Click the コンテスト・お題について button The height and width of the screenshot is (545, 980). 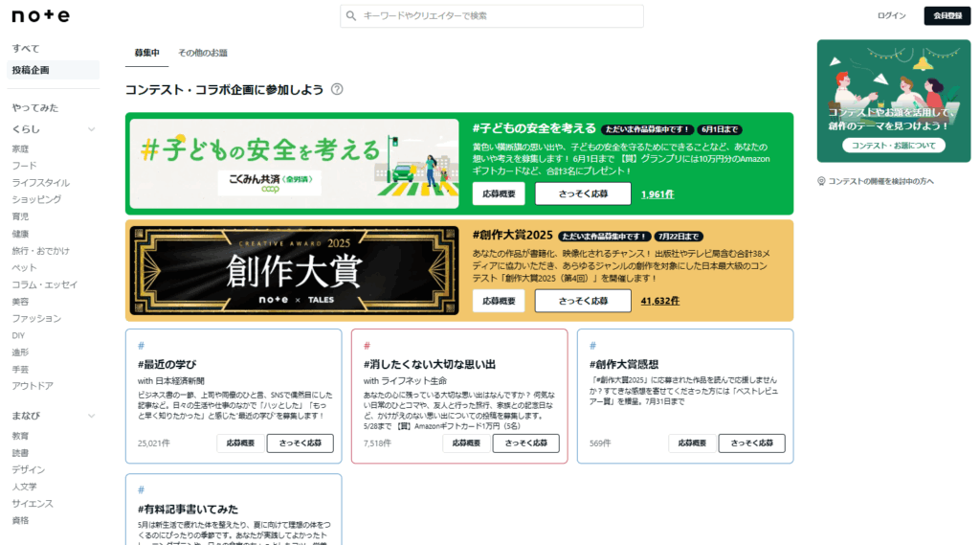tap(894, 146)
